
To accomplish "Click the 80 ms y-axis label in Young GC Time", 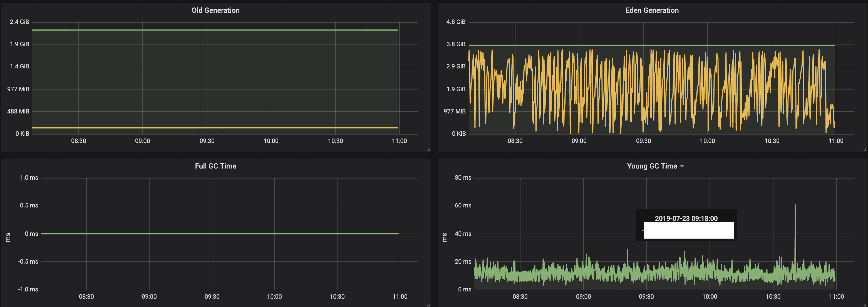I will [x=463, y=178].
